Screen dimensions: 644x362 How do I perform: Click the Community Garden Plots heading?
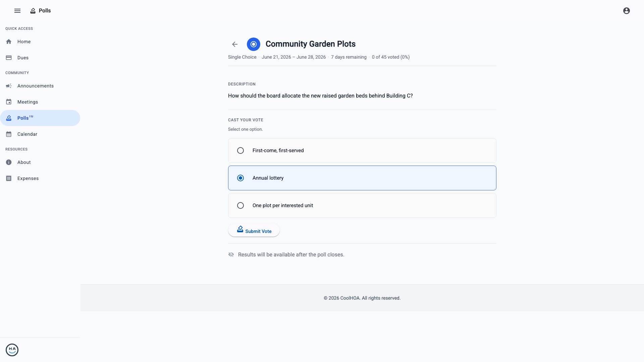(x=311, y=44)
